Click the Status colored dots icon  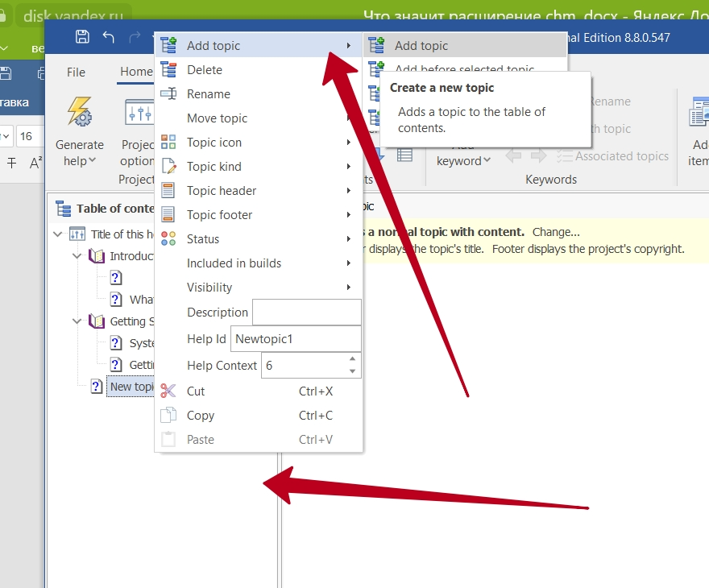click(x=168, y=238)
